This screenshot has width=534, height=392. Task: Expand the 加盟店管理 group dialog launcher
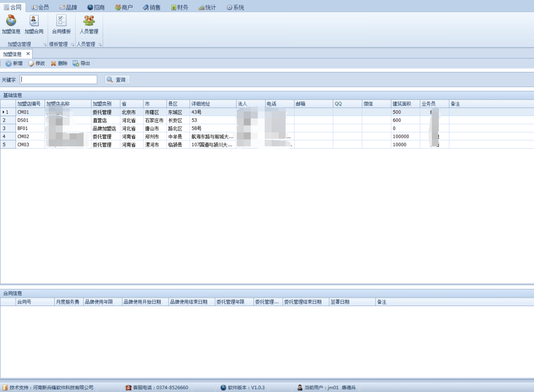point(45,45)
